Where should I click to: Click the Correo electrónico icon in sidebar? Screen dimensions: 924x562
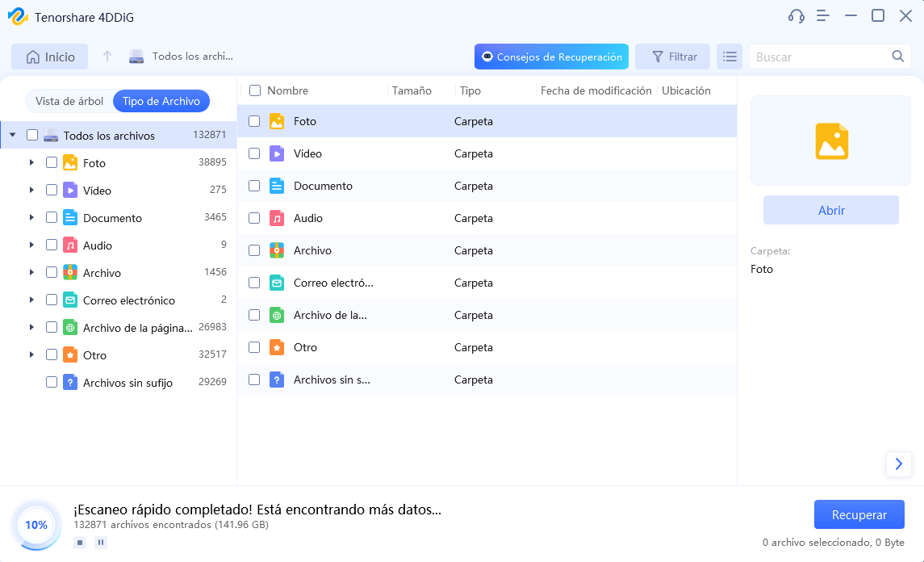(70, 300)
